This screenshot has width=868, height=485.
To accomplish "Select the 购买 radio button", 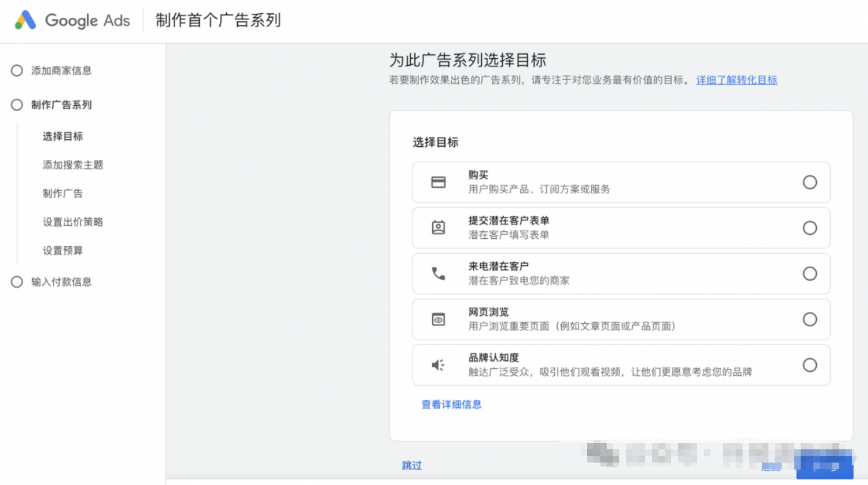I will [x=810, y=182].
